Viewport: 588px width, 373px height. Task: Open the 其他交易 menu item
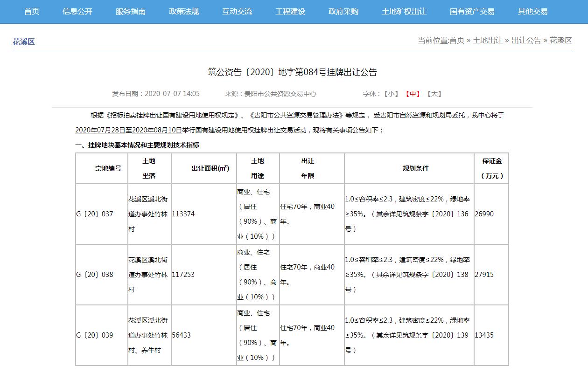532,12
